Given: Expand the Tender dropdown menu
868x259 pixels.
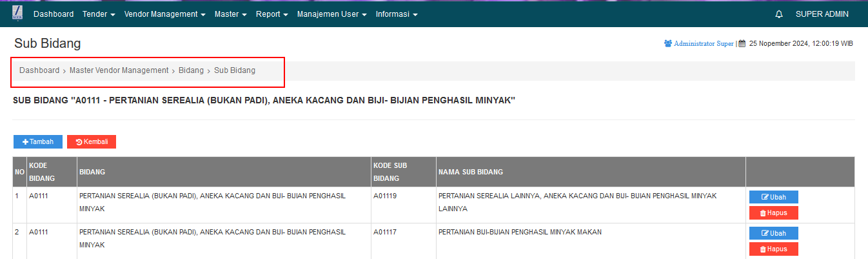Looking at the screenshot, I should tap(99, 14).
